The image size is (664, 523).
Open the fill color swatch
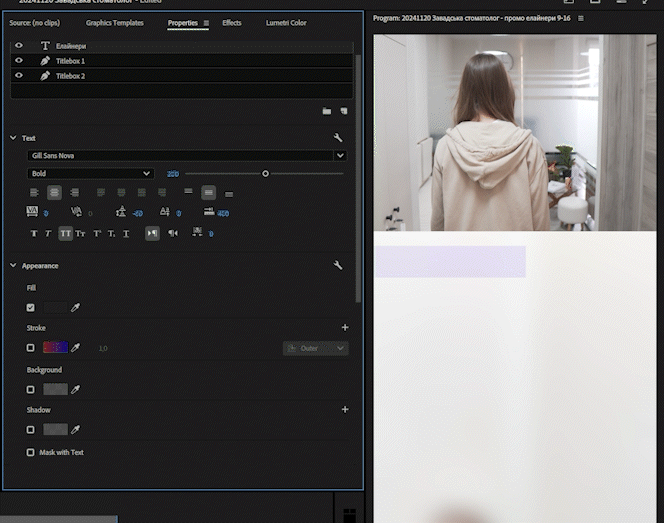[55, 307]
